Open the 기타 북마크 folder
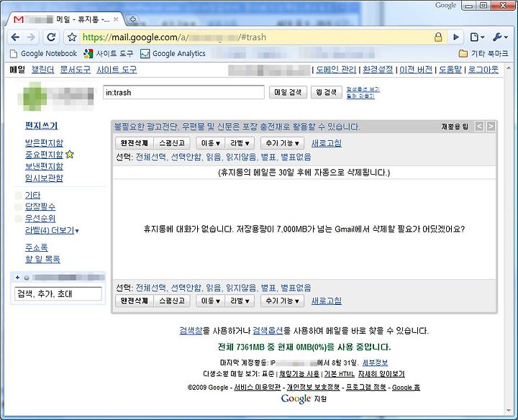 [x=483, y=53]
